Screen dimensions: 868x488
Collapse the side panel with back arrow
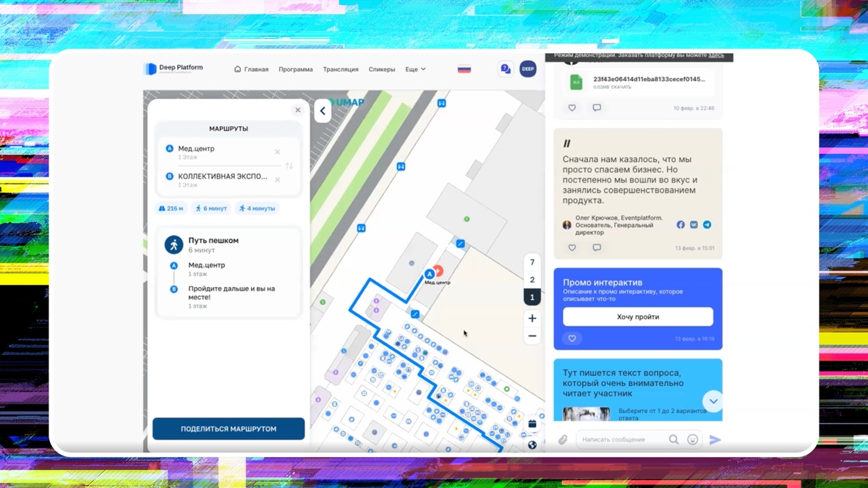coord(323,111)
